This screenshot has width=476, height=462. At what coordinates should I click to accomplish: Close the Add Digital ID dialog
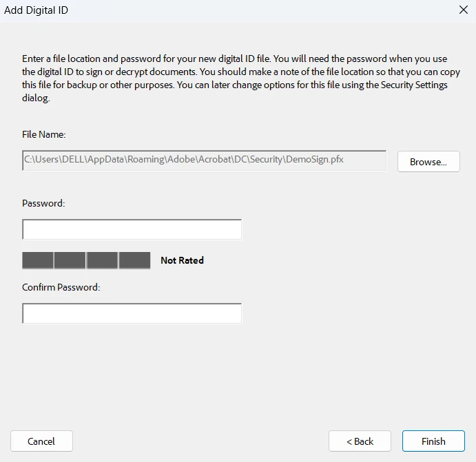(462, 10)
